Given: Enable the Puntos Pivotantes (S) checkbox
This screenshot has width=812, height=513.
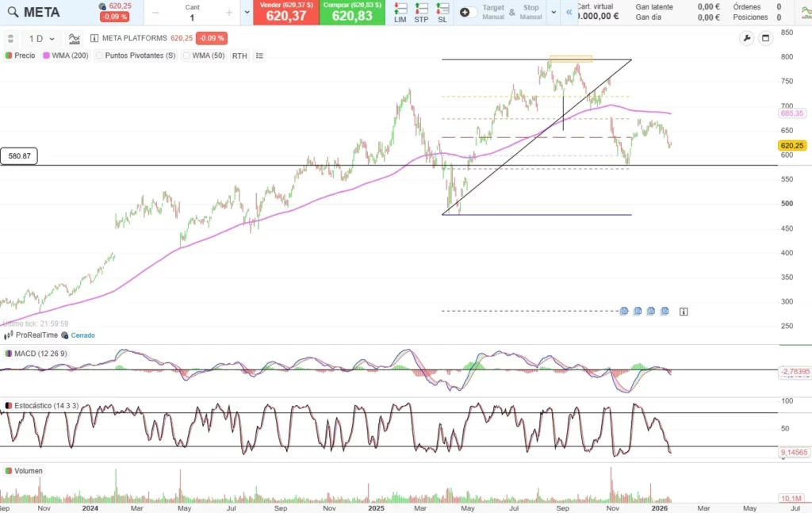Looking at the screenshot, I should coord(99,56).
